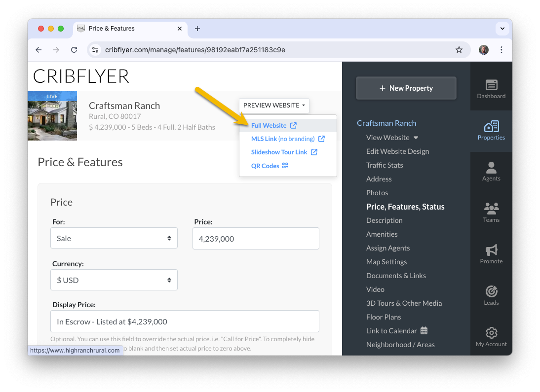Open the For: Sale dropdown

(x=114, y=238)
